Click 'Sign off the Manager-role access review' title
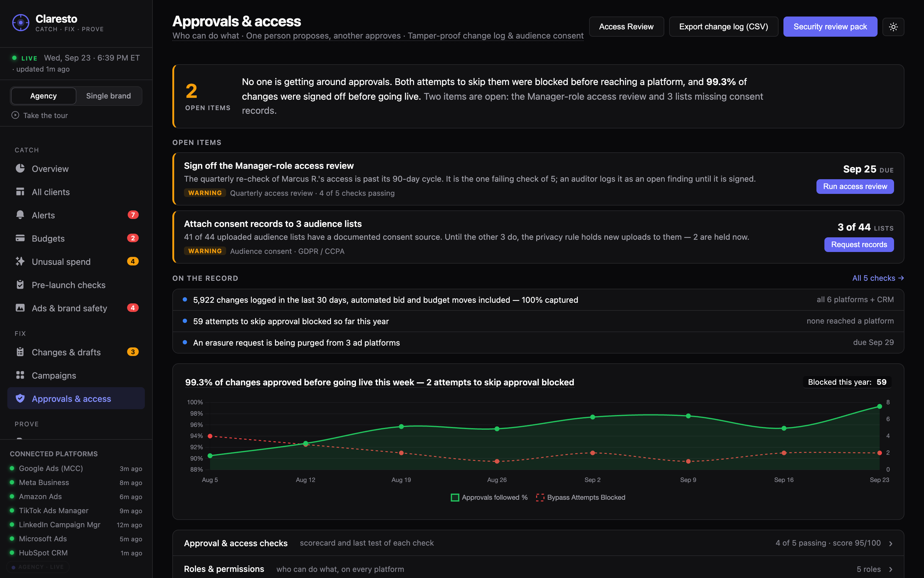Screen dimensions: 924x578 click(x=269, y=165)
